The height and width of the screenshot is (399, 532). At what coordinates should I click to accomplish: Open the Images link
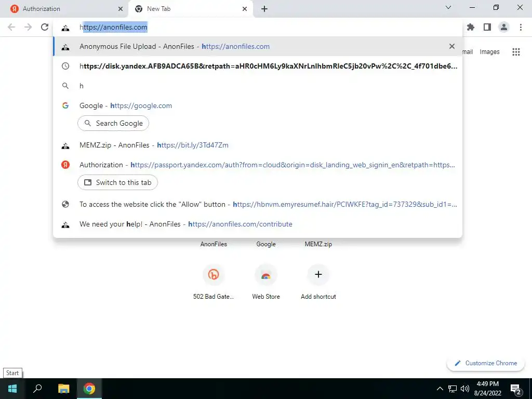[x=489, y=52]
